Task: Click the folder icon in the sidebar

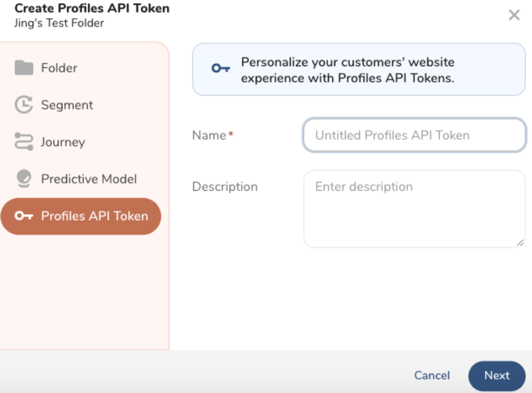Action: click(24, 68)
